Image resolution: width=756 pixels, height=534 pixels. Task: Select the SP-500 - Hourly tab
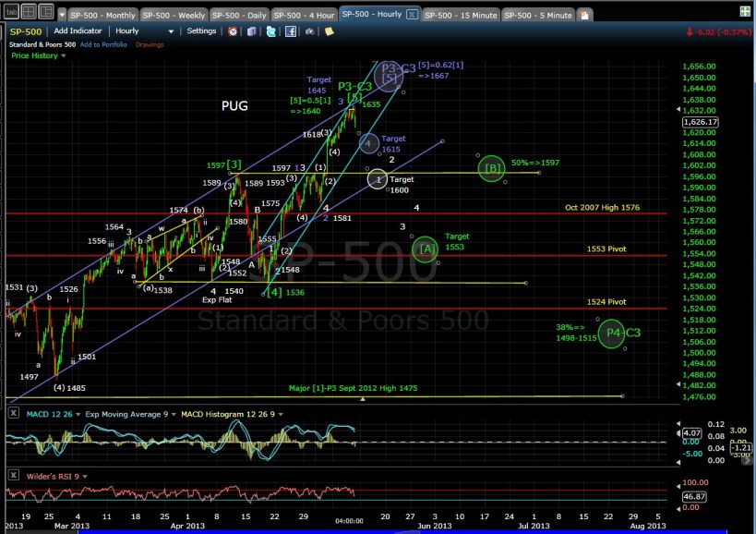[372, 14]
